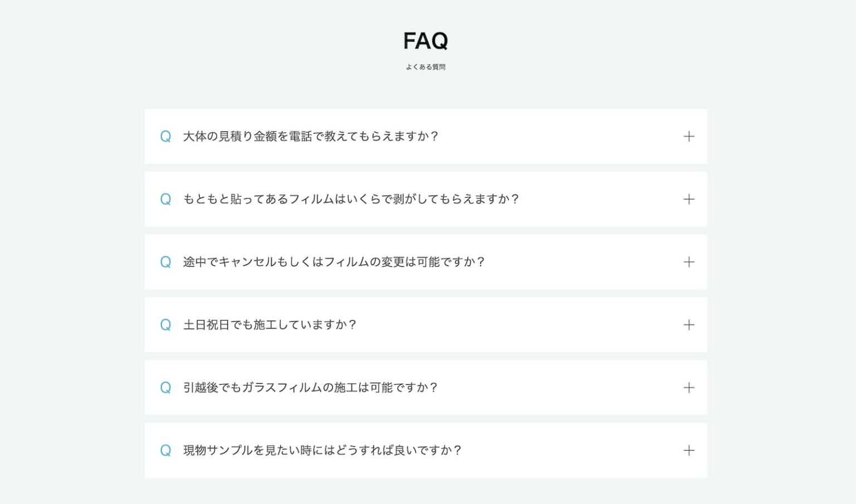Click the Q icon next to the phone estimate question

(x=166, y=136)
